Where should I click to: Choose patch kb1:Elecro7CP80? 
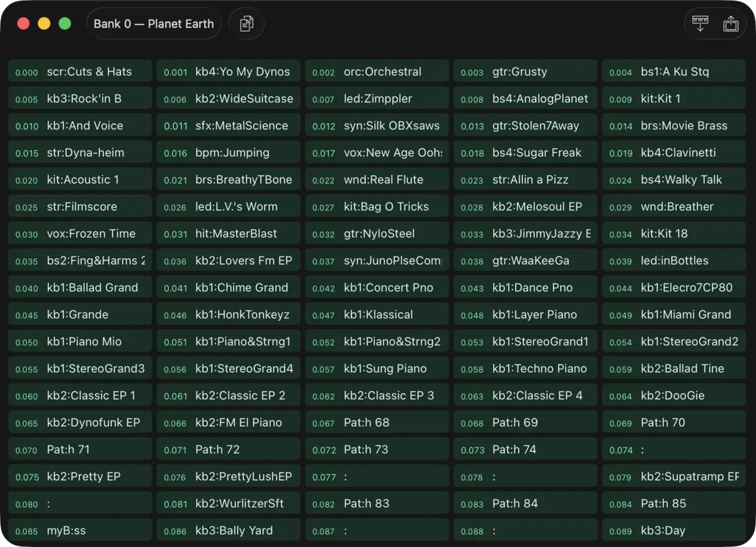(x=675, y=288)
